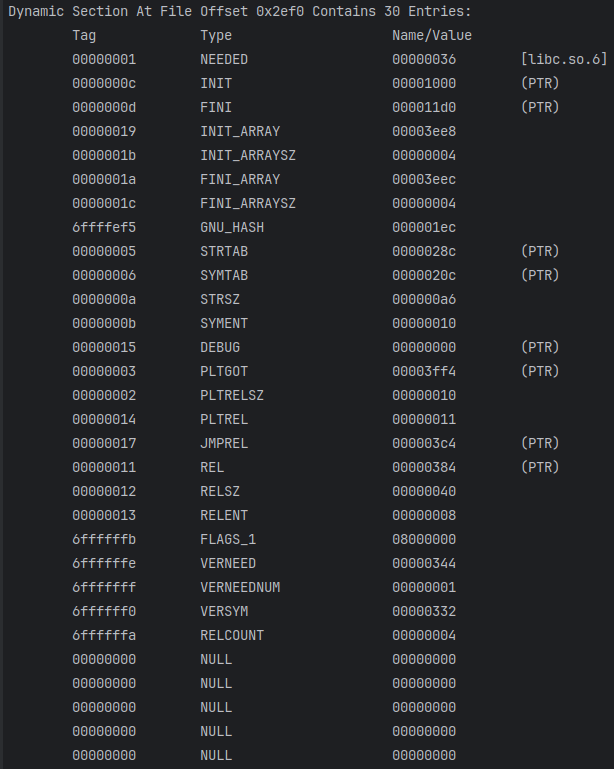Select the INIT_ARRAY type label

pos(240,131)
